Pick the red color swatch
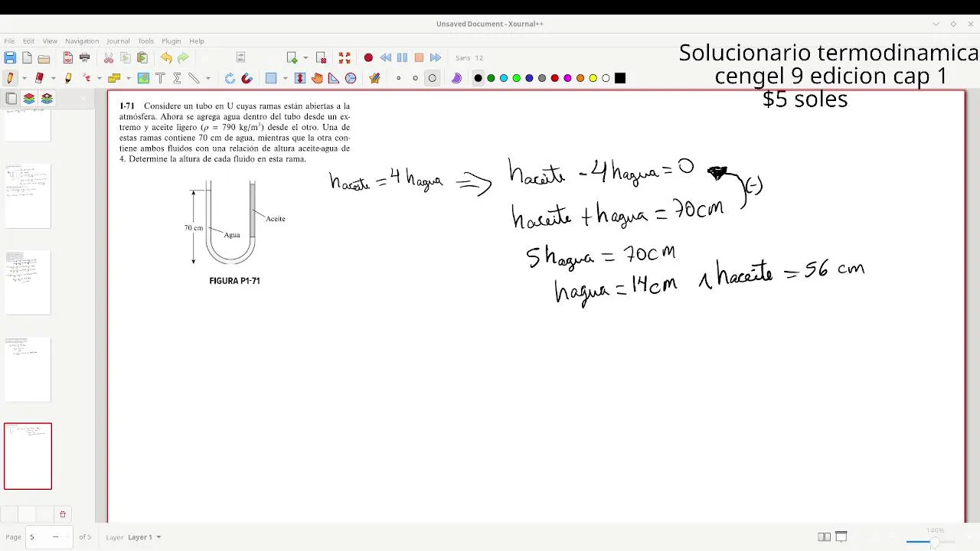This screenshot has width=980, height=551. (x=555, y=78)
